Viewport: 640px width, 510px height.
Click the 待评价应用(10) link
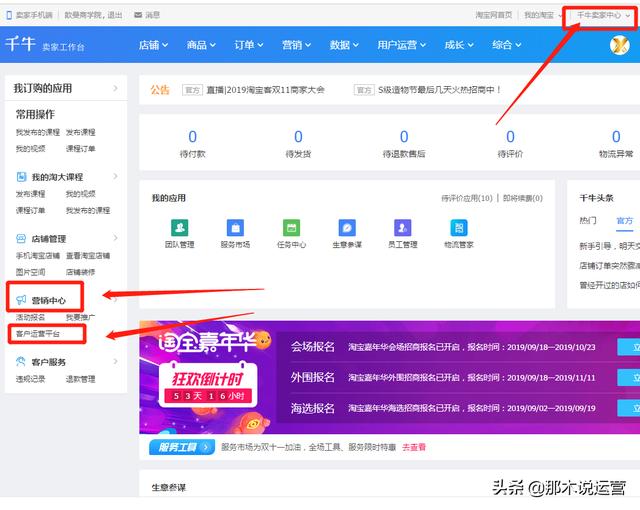[467, 198]
